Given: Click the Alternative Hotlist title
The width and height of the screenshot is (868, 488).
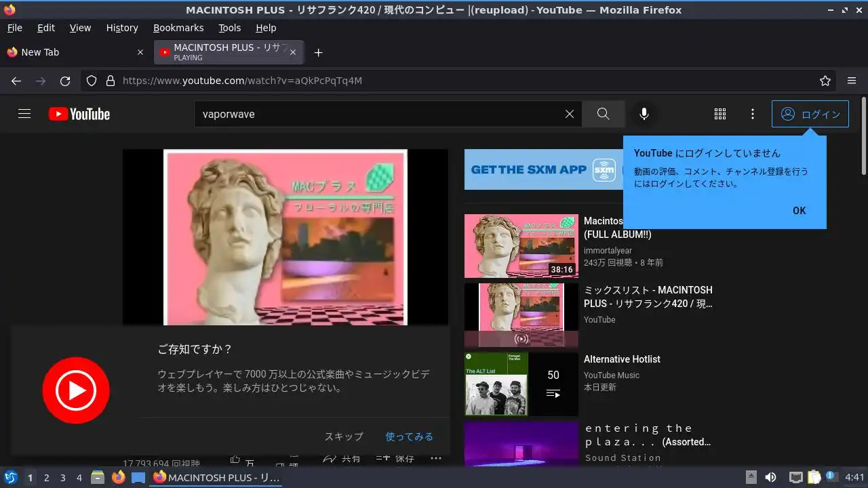Looking at the screenshot, I should click(x=622, y=359).
